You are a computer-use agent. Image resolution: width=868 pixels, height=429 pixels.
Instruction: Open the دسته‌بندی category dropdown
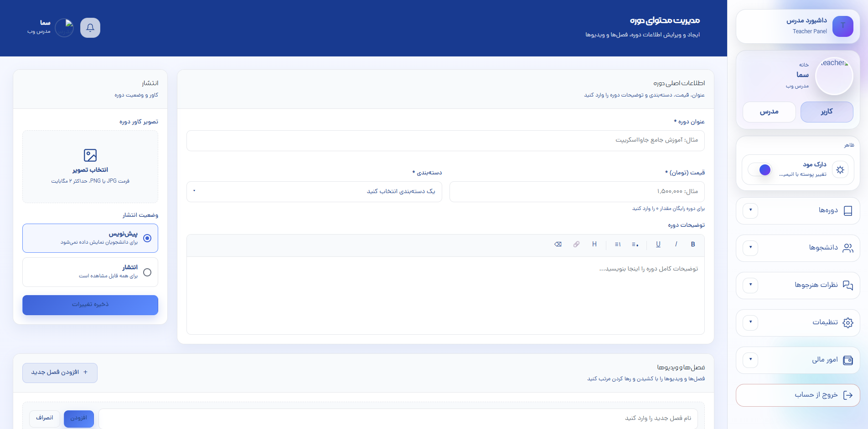pos(314,192)
